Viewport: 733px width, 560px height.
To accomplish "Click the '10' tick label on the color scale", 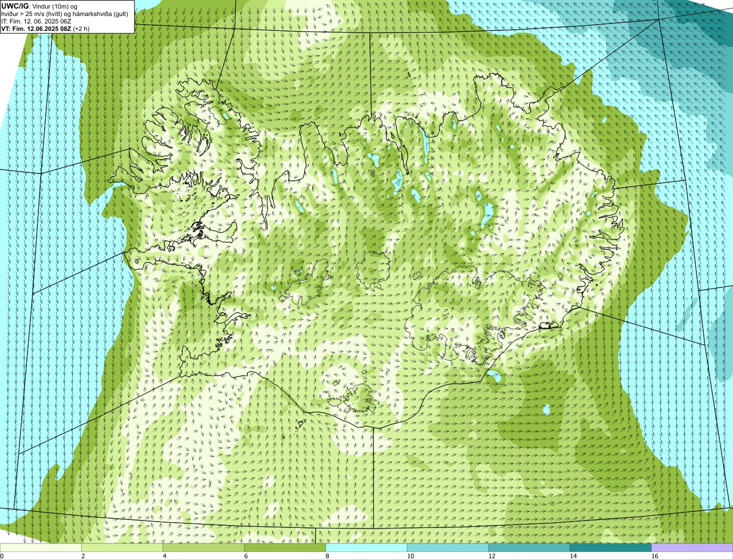I will coord(410,556).
